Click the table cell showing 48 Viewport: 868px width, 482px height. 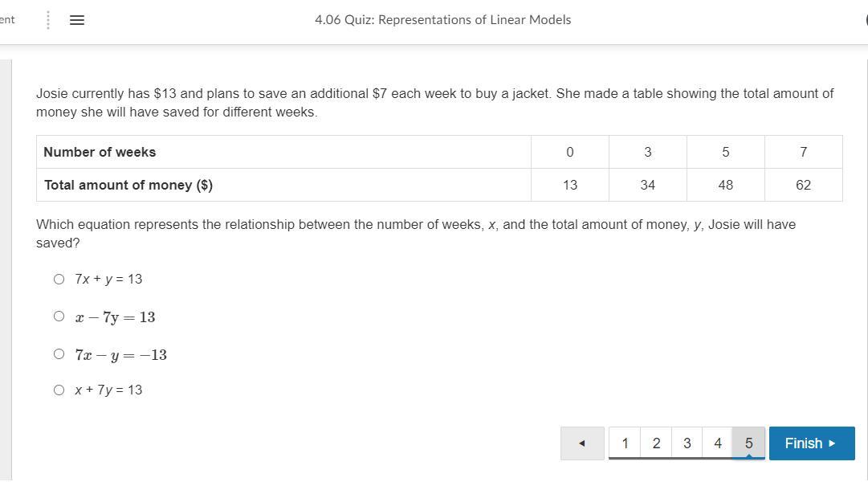point(725,185)
